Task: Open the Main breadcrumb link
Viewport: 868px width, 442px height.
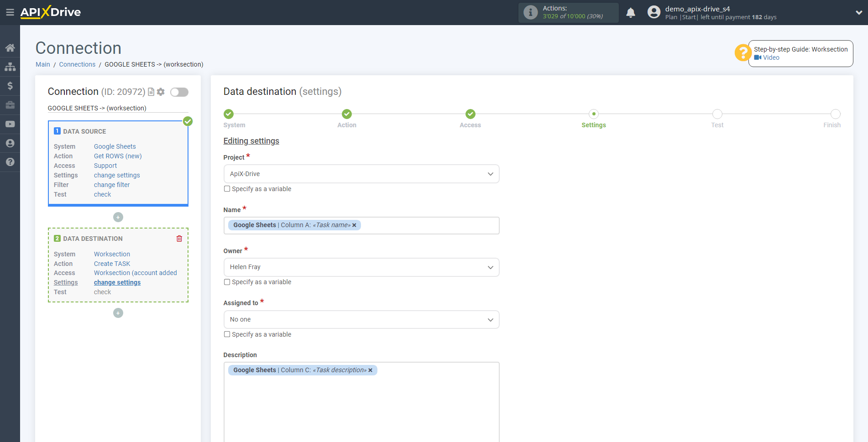Action: 43,64
